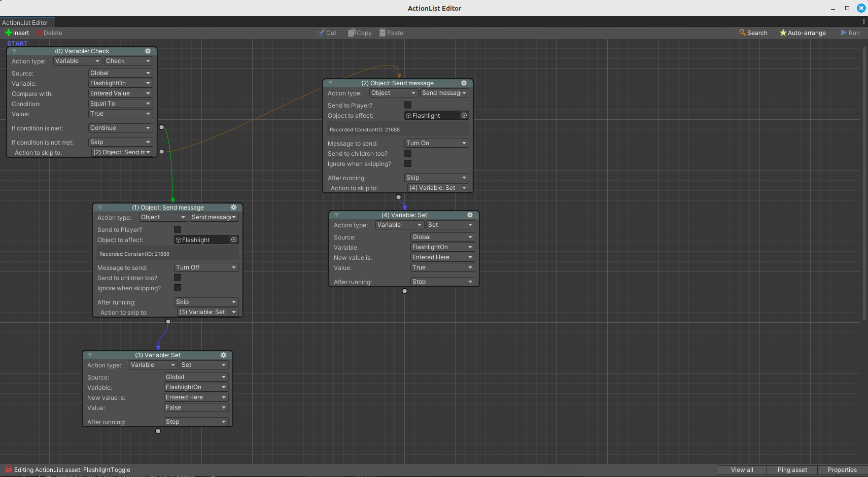
Task: Open Action type Variable dropdown in node (0)
Action: [77, 61]
